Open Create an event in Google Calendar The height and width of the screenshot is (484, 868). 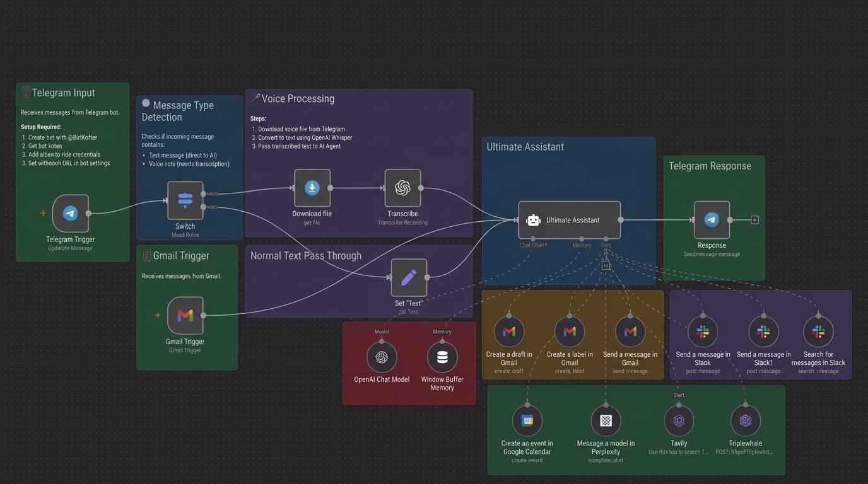coord(527,420)
